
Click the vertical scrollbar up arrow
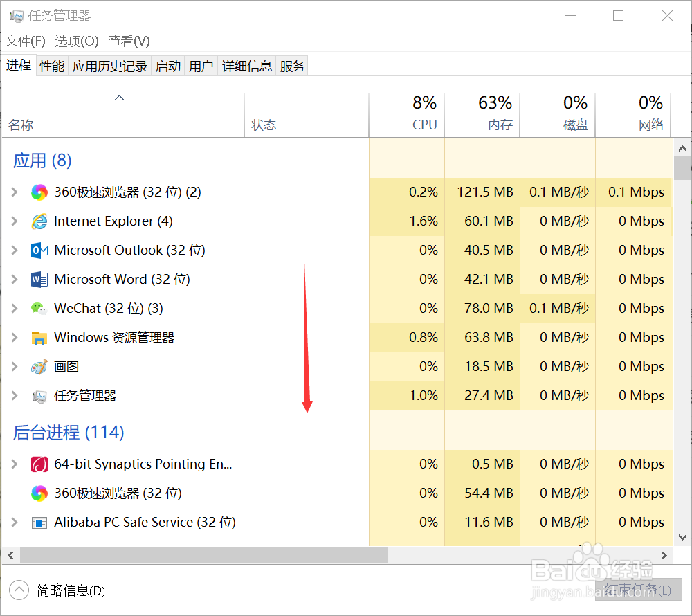683,149
